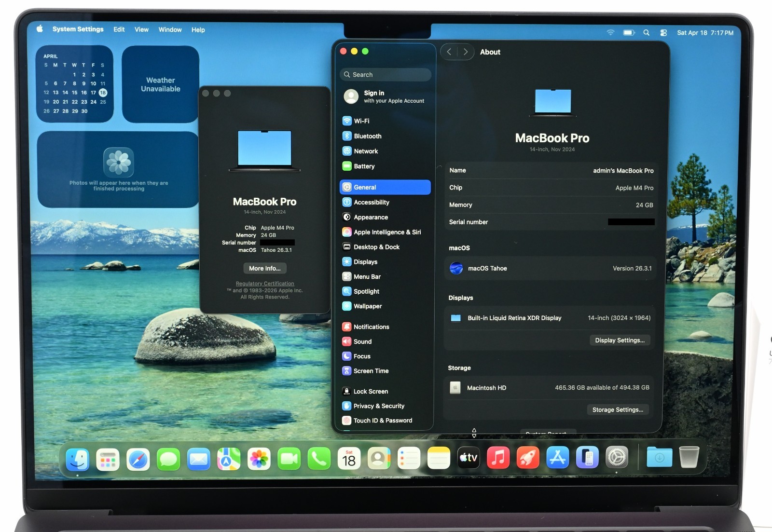Viewport: 772px width, 532px height.
Task: Open the Regulatory Certification link
Action: point(265,284)
